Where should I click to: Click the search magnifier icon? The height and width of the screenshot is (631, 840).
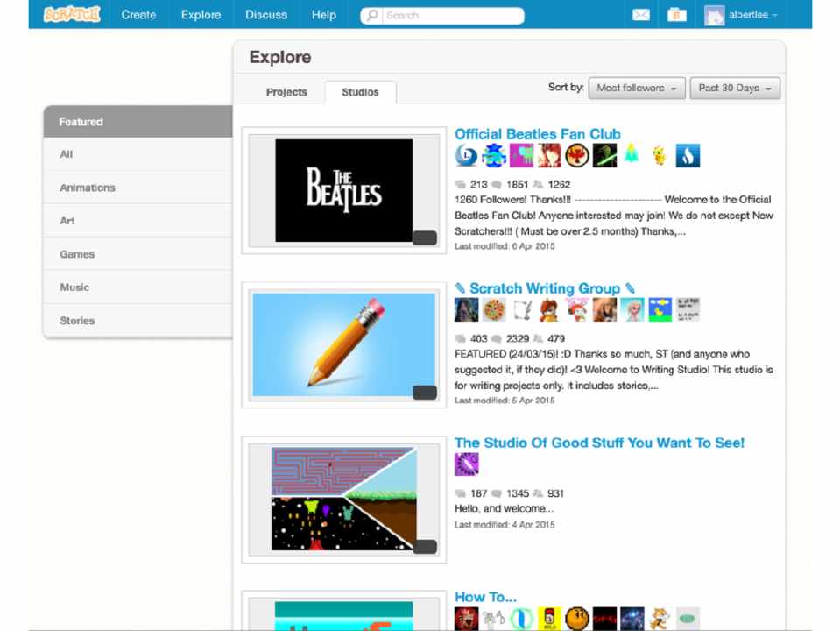[373, 16]
